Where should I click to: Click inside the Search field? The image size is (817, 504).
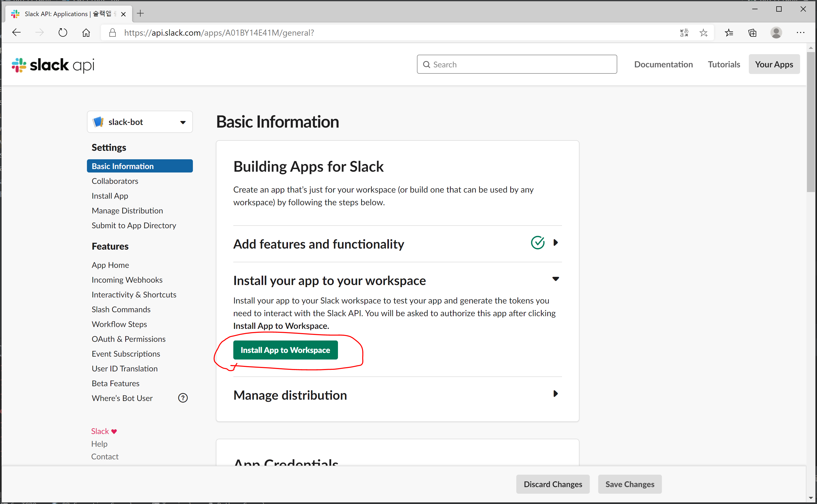pyautogui.click(x=520, y=64)
